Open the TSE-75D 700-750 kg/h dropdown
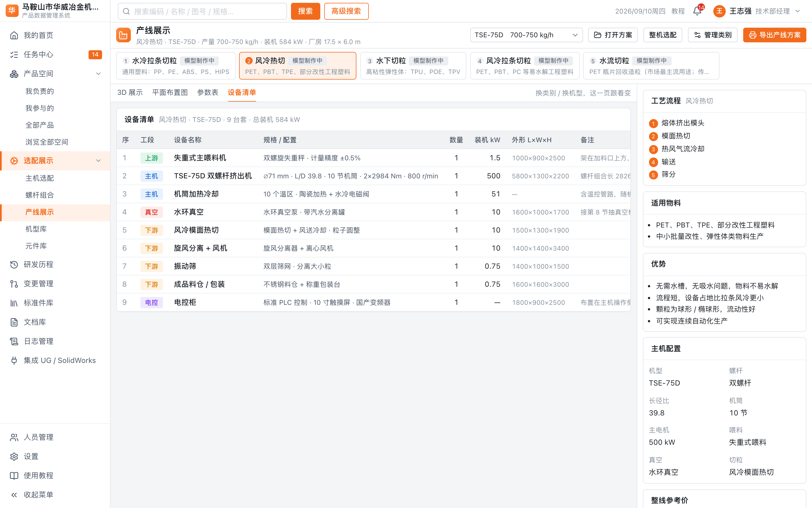The width and height of the screenshot is (812, 508). point(526,35)
